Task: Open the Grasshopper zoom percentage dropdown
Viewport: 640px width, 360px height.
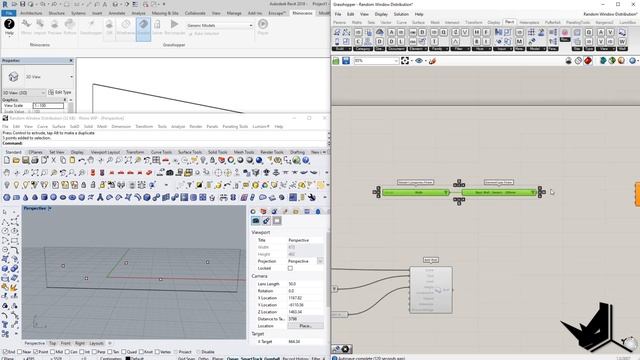Action: point(396,61)
